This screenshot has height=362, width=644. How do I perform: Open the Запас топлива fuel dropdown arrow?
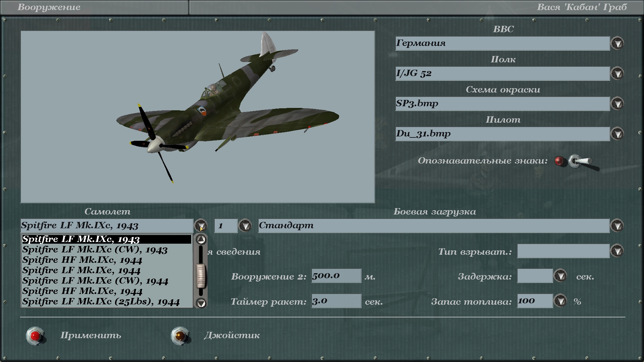pyautogui.click(x=560, y=301)
